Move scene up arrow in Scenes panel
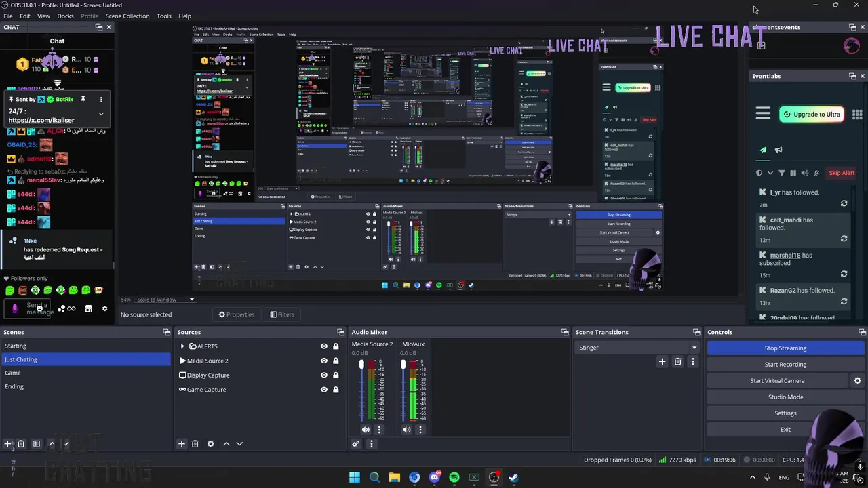This screenshot has width=868, height=488. tap(52, 444)
